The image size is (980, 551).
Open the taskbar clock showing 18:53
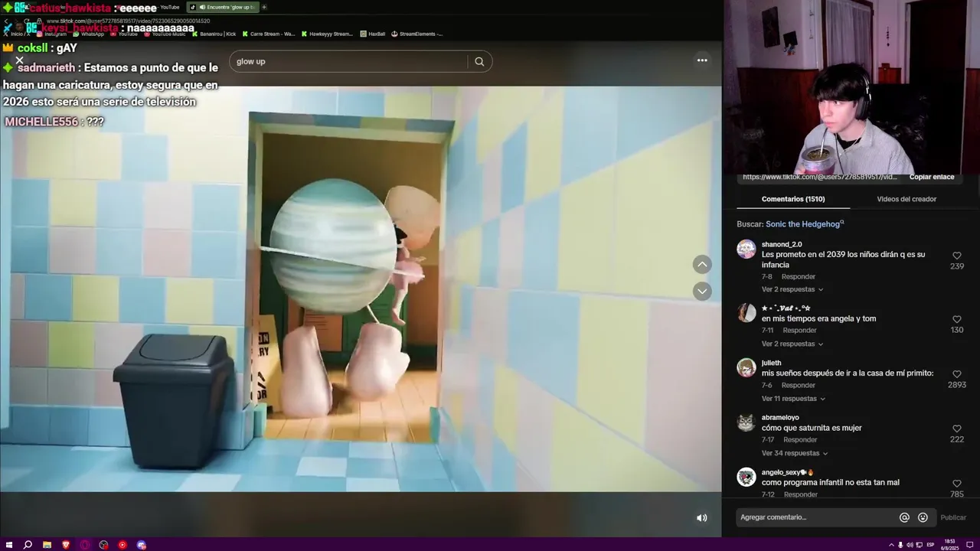[951, 545]
